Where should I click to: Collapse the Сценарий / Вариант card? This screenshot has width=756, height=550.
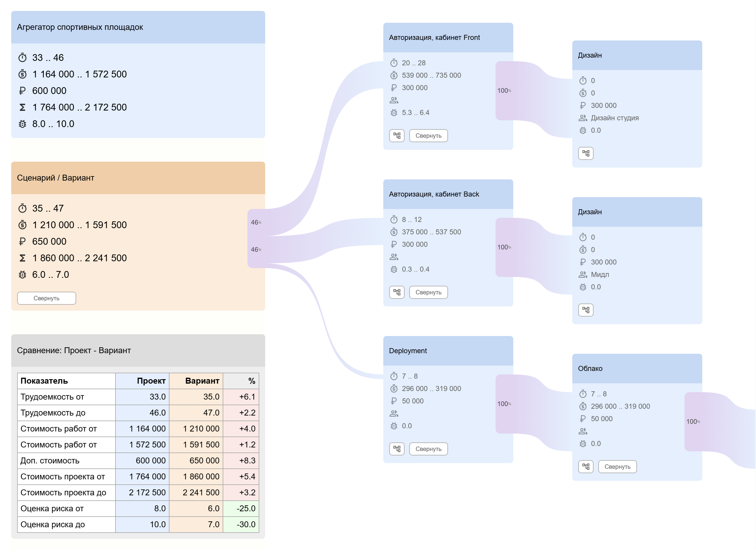click(x=47, y=298)
